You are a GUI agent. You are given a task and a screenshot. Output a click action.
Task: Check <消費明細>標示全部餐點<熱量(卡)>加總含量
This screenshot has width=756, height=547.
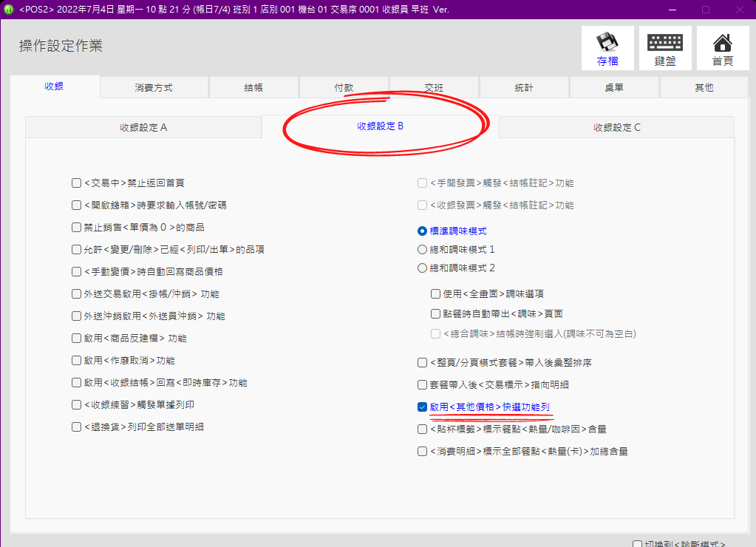click(x=422, y=451)
